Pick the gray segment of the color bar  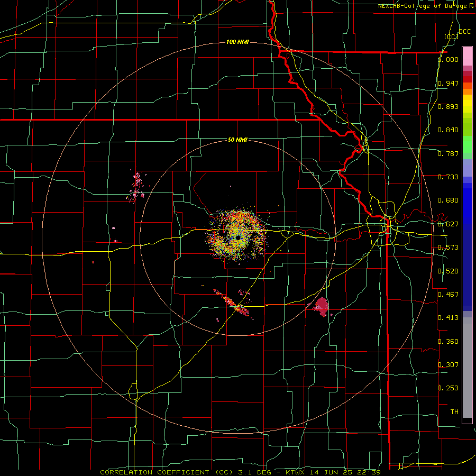(467, 368)
